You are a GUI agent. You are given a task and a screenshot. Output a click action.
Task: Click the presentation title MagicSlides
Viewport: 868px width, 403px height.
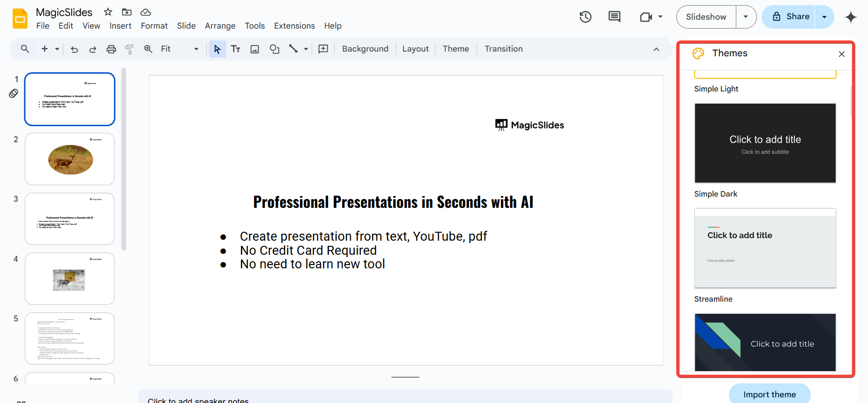pos(64,12)
